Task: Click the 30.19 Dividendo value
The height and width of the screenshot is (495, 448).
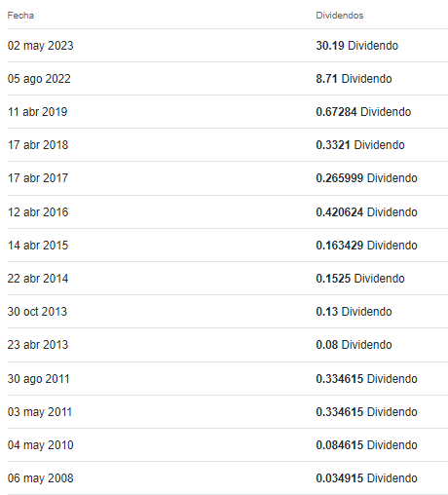Action: click(356, 46)
